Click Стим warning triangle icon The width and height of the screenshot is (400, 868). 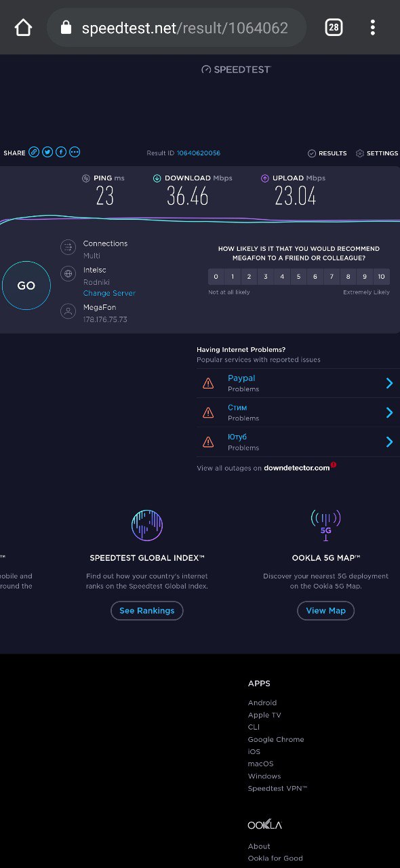[208, 412]
